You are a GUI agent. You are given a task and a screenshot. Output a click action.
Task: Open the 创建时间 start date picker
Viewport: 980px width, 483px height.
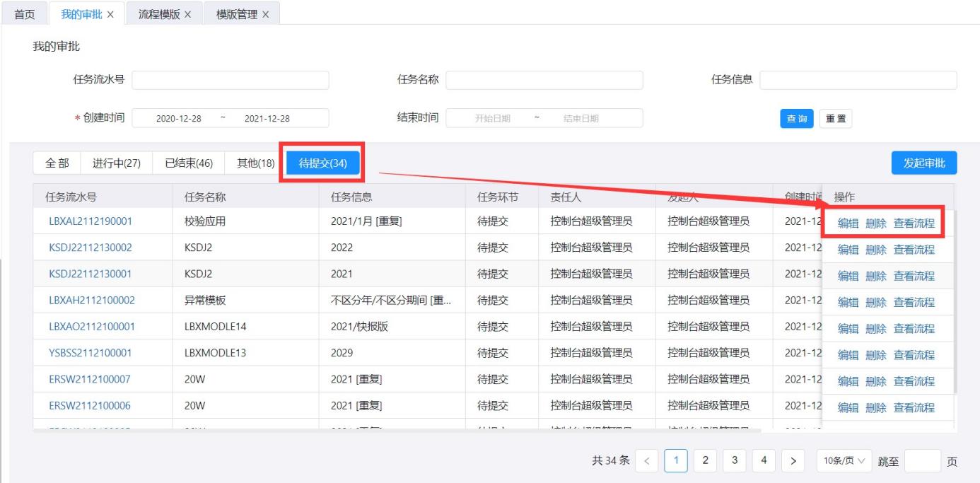click(x=179, y=119)
